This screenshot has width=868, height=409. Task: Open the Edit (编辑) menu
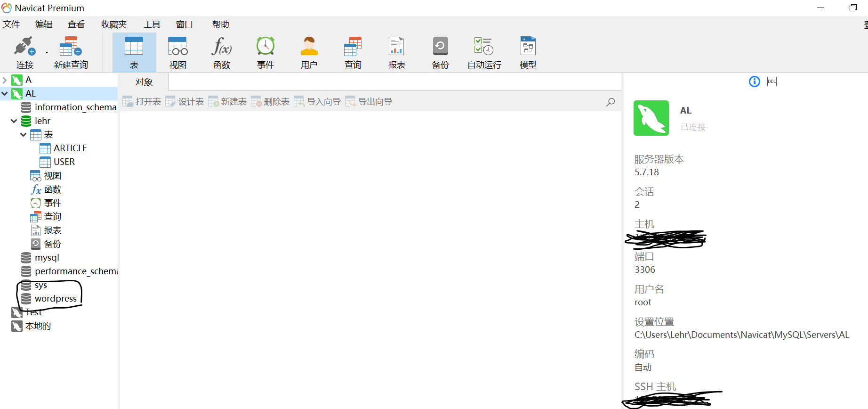click(44, 24)
